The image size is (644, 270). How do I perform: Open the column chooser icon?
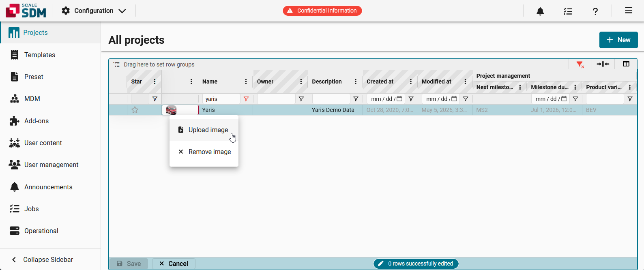[626, 64]
